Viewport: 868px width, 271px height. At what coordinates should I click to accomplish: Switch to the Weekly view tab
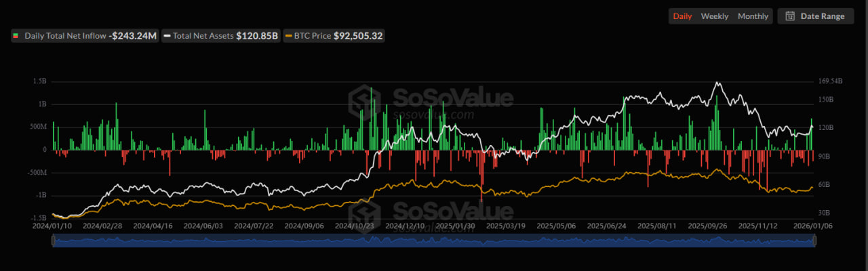[x=715, y=16]
